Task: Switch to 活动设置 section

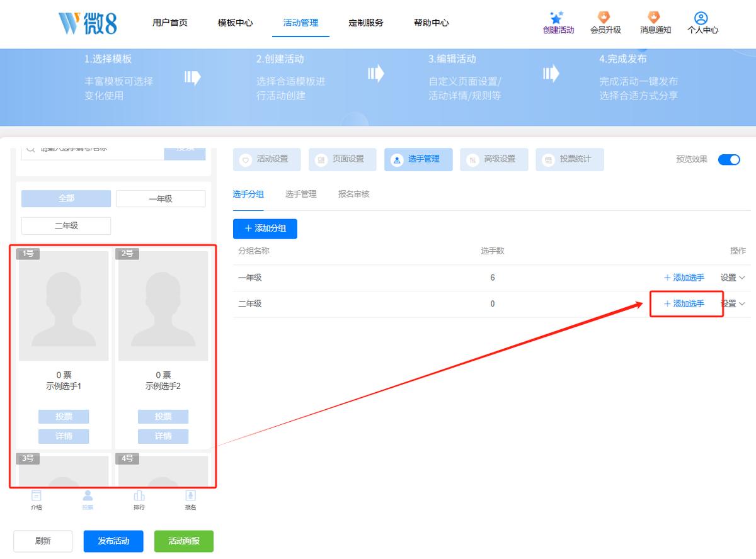Action: (x=267, y=160)
